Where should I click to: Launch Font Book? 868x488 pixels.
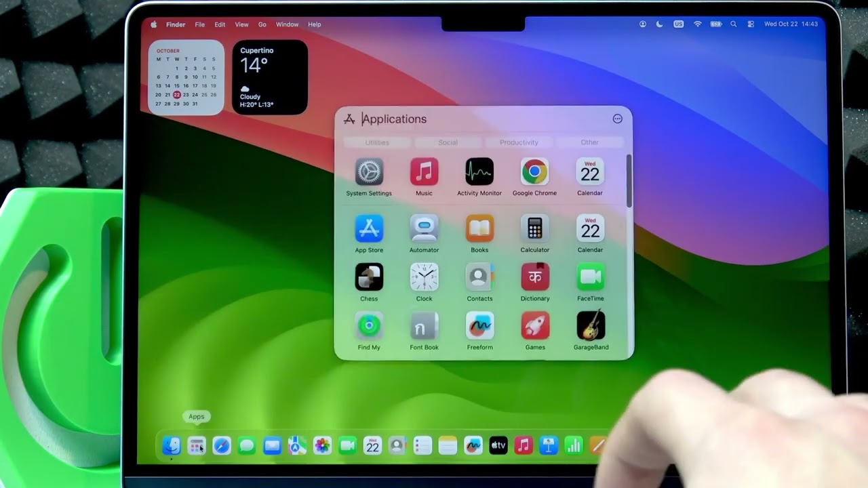click(x=424, y=326)
